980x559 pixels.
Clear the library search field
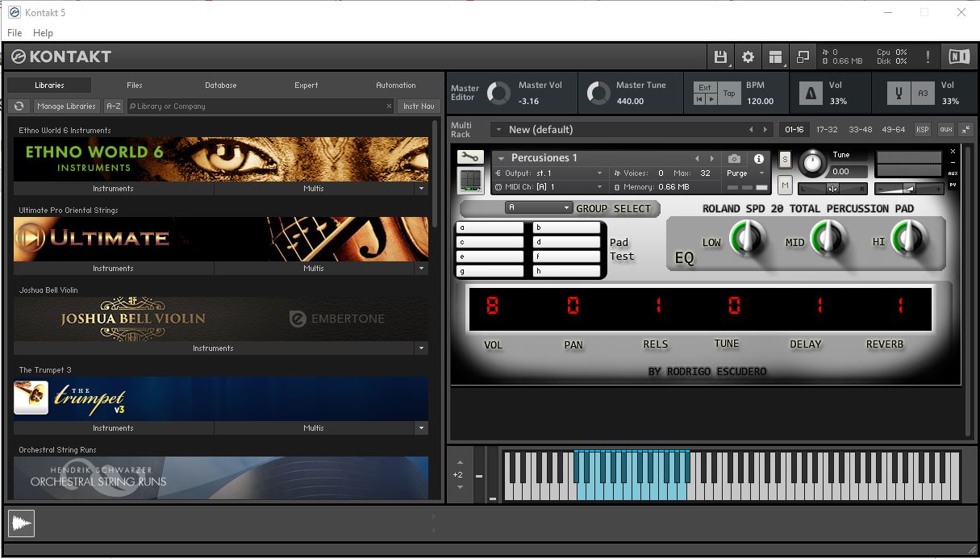[388, 106]
